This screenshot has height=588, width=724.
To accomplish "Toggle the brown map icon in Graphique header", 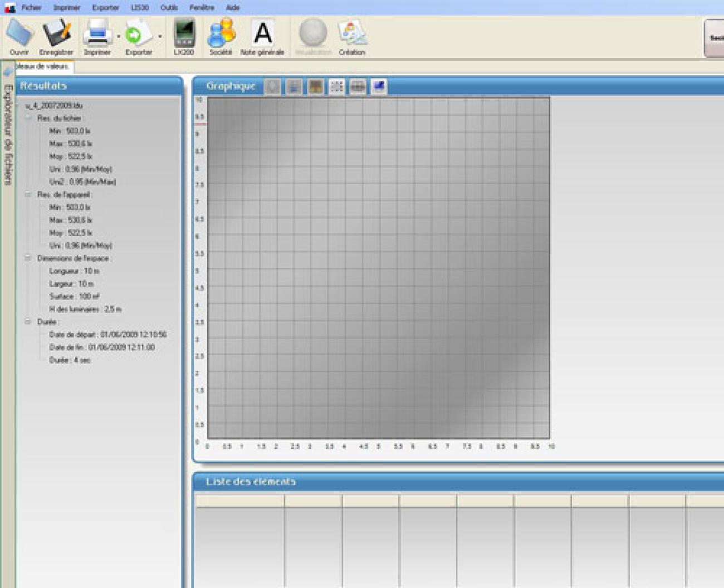I will tap(315, 86).
